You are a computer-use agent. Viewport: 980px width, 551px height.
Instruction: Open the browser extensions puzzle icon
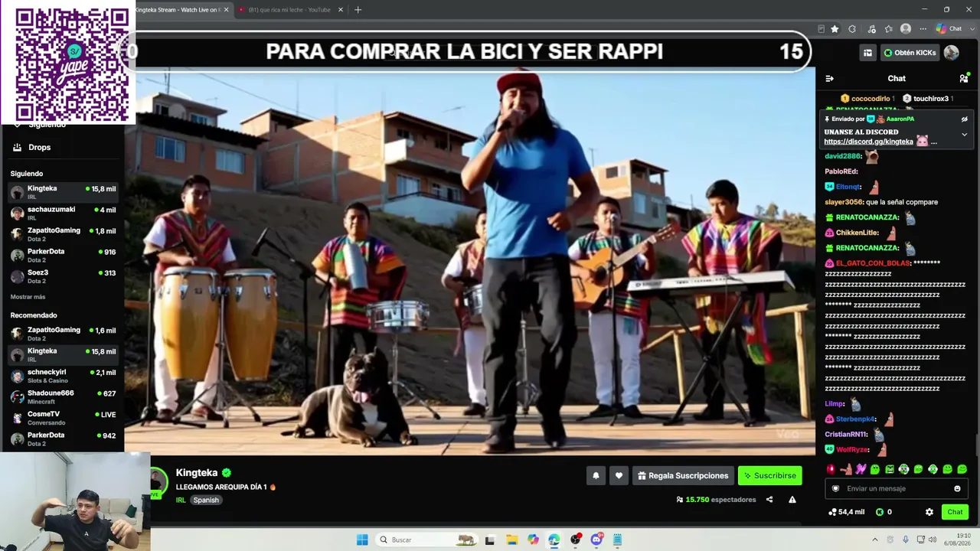(852, 29)
